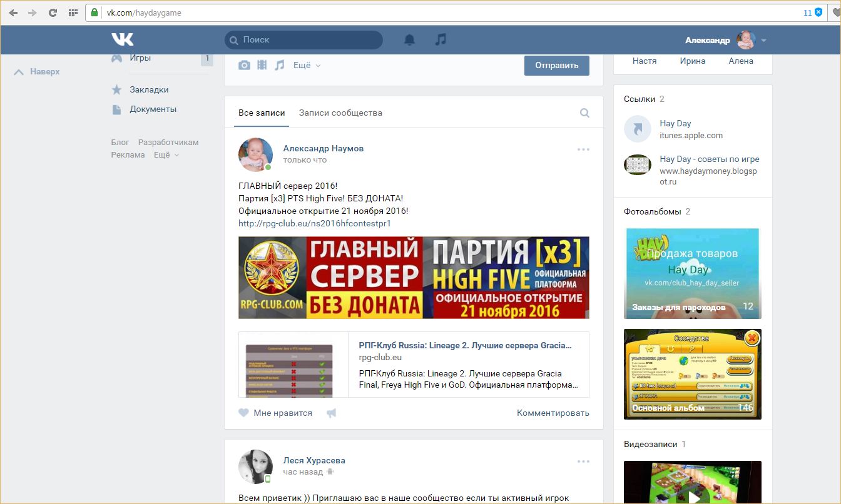Reload the page with refresh icon
The width and height of the screenshot is (841, 504).
[53, 13]
